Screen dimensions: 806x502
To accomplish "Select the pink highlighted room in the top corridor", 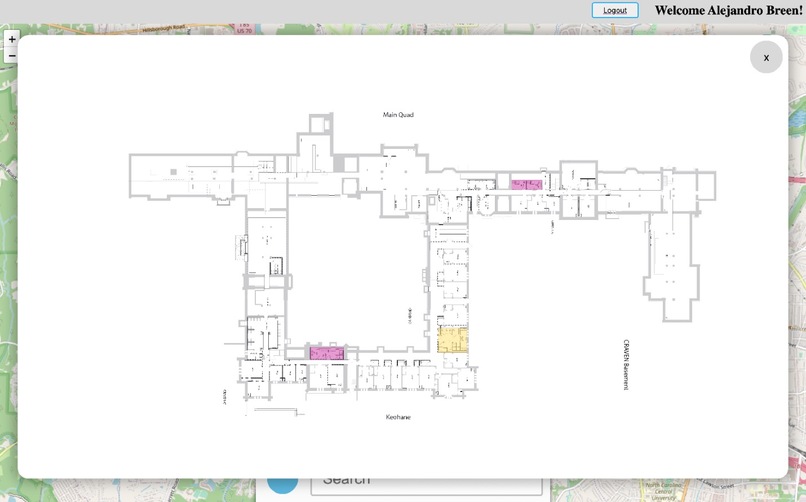I will pyautogui.click(x=526, y=184).
